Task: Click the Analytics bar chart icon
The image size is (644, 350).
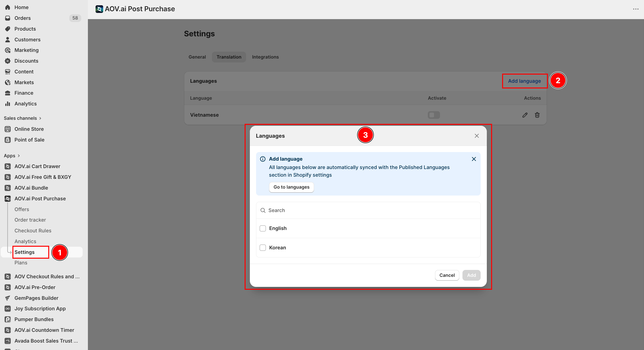Action: 8,104
